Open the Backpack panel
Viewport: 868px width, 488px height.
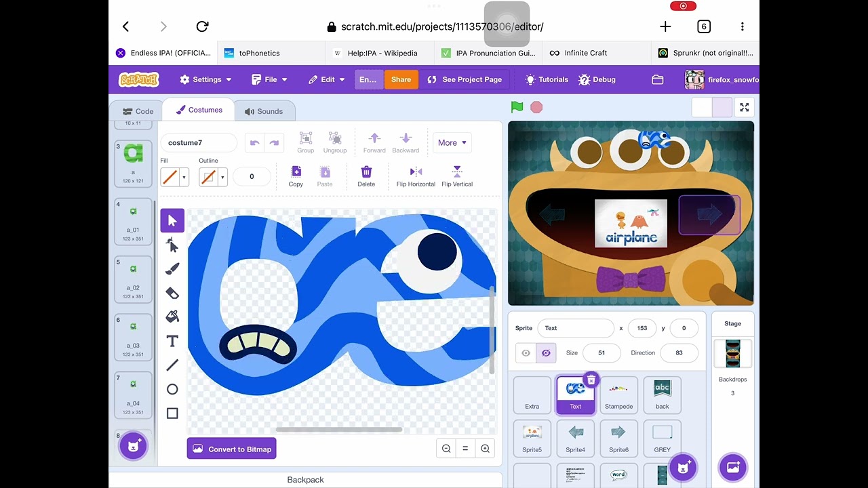[305, 480]
